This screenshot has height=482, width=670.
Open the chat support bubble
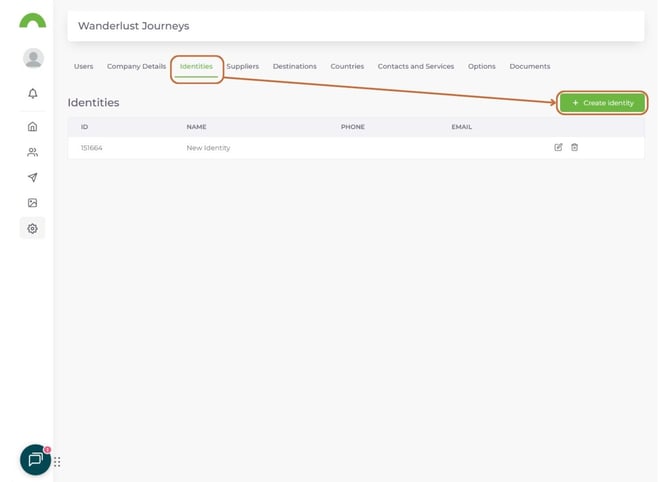[x=35, y=459]
